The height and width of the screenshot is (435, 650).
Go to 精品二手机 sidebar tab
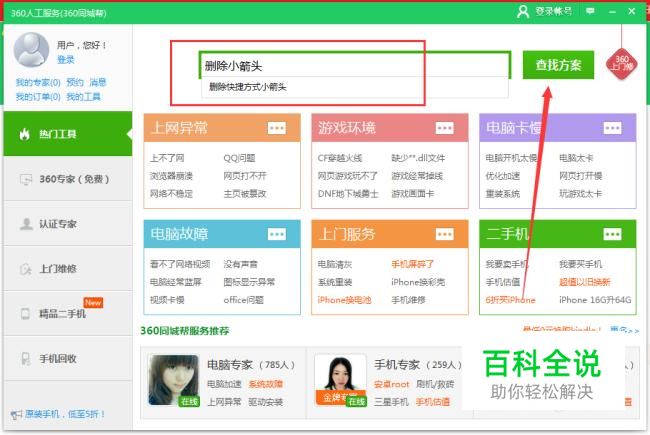(68, 313)
